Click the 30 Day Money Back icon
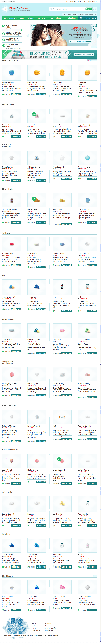This screenshot has height=644, width=101. 4,46
